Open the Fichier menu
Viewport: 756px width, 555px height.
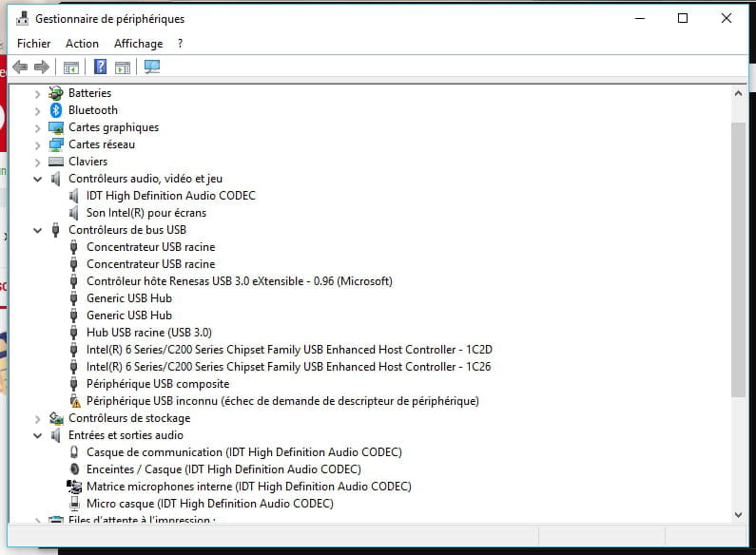point(33,44)
